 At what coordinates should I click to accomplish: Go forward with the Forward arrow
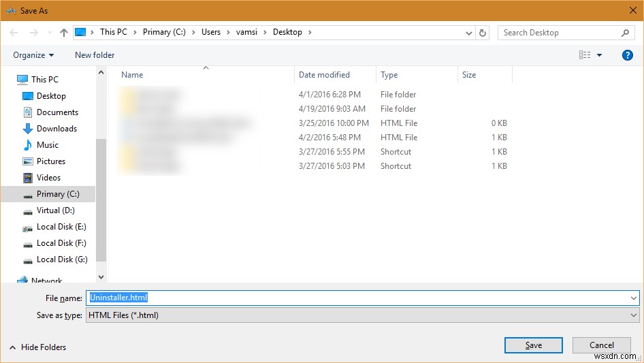(x=33, y=33)
